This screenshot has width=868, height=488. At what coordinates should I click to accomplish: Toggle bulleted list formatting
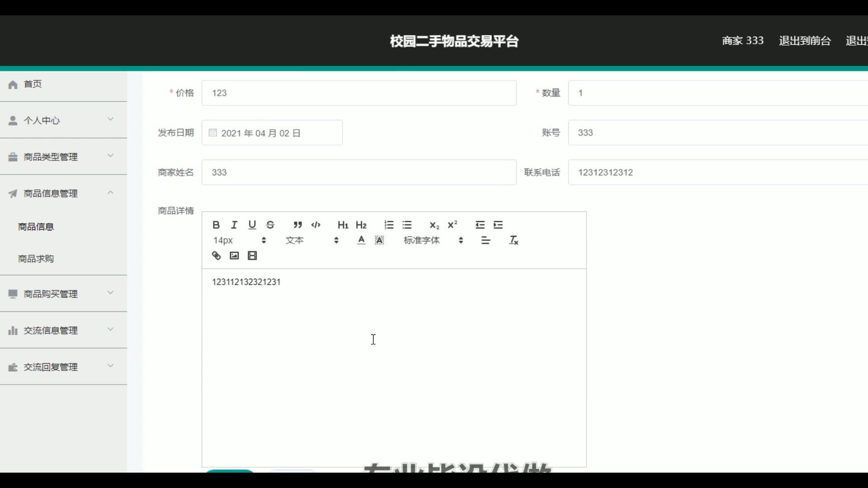pos(407,225)
